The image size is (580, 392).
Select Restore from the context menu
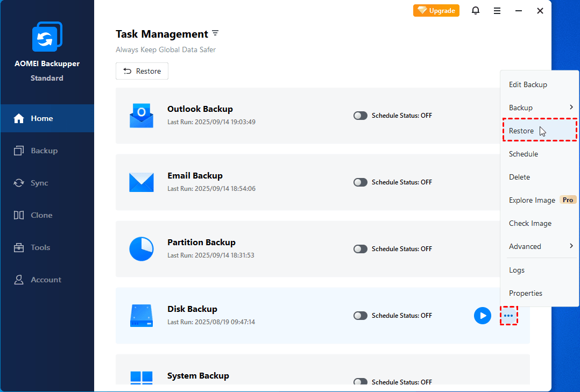pos(522,131)
